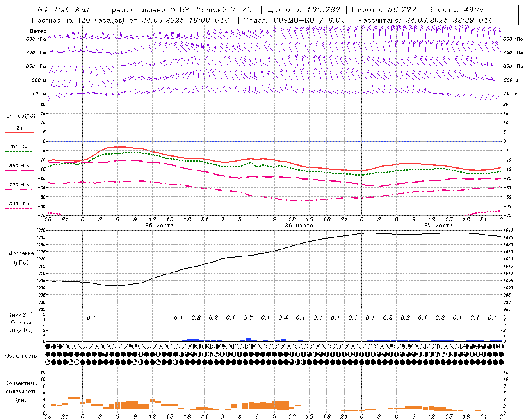Click the (мм/3ч.) precipitation unit label
The width and height of the screenshot is (525, 420).
21,315
